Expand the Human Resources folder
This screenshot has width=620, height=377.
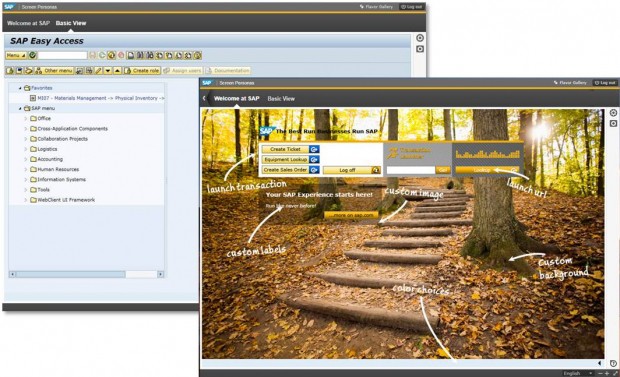click(26, 169)
